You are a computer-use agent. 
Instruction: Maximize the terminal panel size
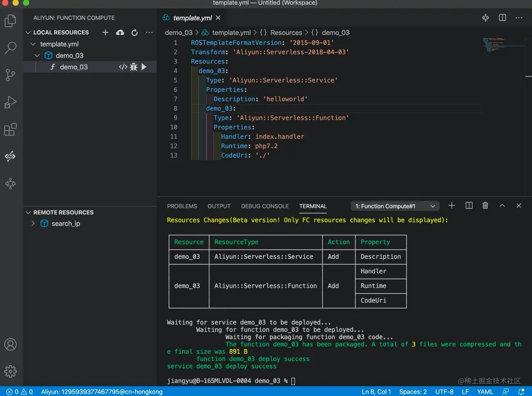coord(502,206)
